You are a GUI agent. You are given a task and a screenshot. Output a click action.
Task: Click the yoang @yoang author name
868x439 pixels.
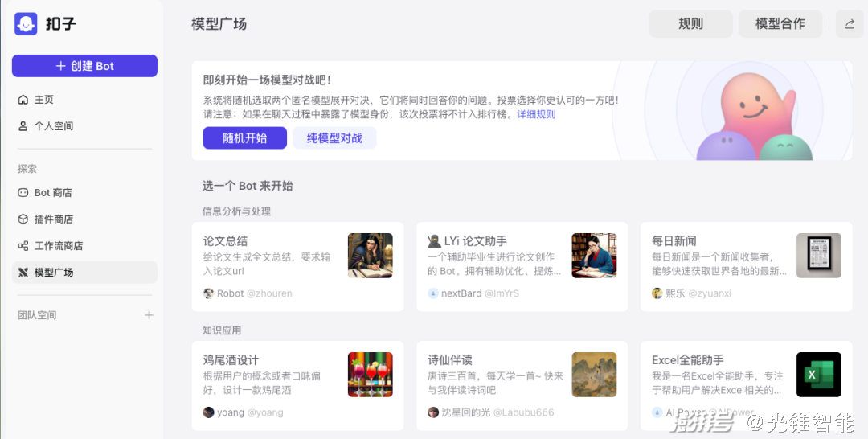click(250, 412)
